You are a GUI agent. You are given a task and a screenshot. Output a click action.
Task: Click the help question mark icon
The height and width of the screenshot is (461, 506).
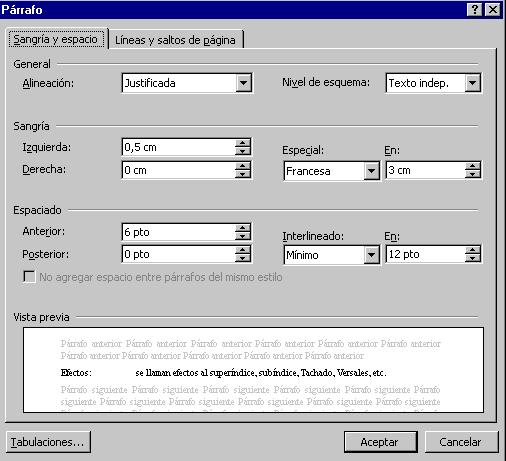click(475, 9)
